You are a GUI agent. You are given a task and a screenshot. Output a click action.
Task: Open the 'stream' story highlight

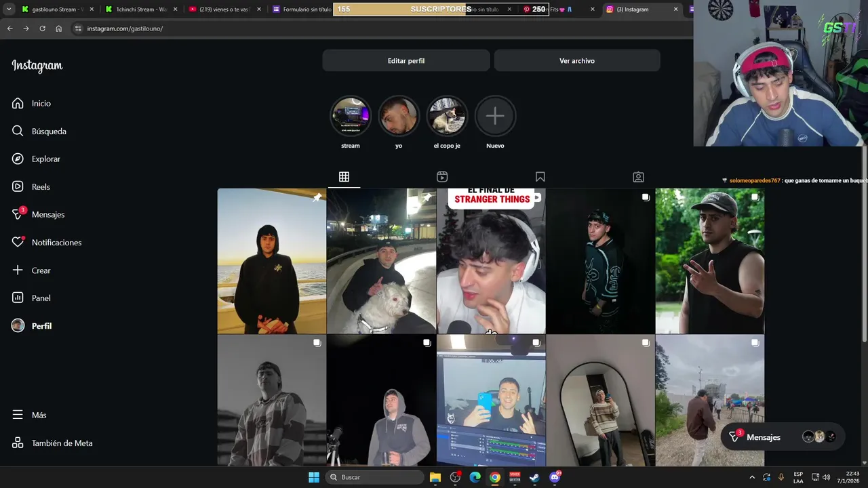pyautogui.click(x=351, y=116)
